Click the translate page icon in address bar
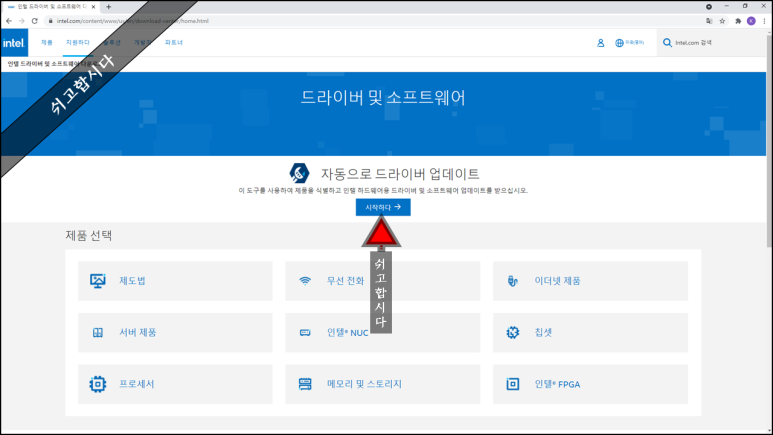Image resolution: width=773 pixels, height=435 pixels. tap(709, 21)
